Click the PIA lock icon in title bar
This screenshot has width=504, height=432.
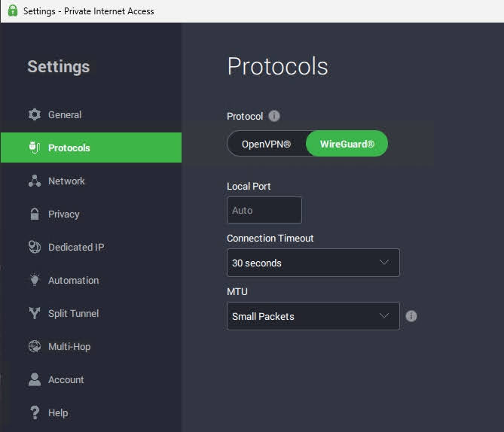tap(12, 11)
